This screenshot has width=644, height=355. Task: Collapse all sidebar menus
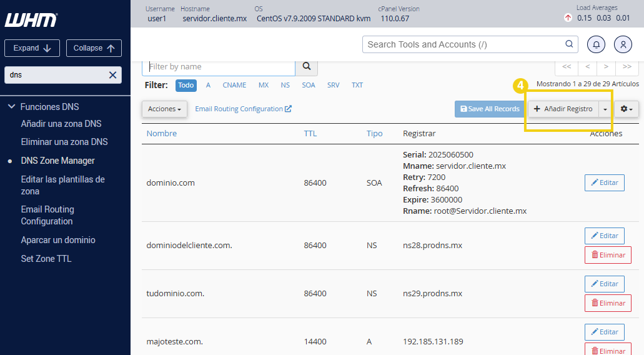click(x=94, y=48)
